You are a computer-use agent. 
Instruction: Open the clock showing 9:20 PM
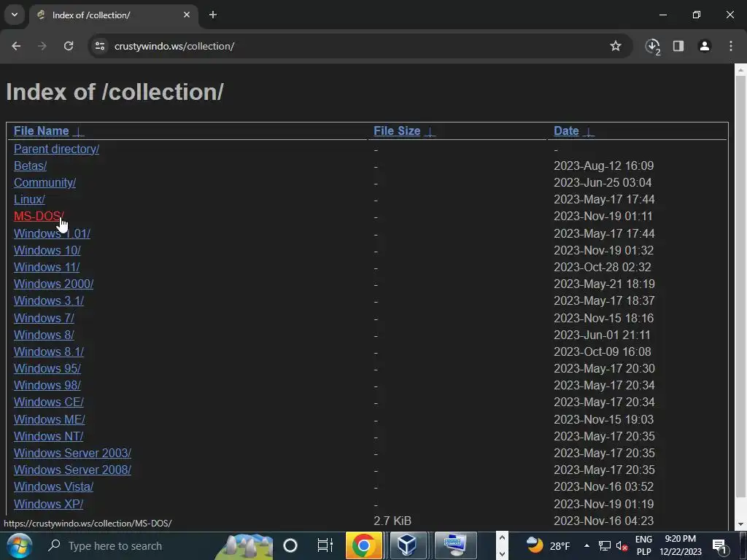point(681,545)
